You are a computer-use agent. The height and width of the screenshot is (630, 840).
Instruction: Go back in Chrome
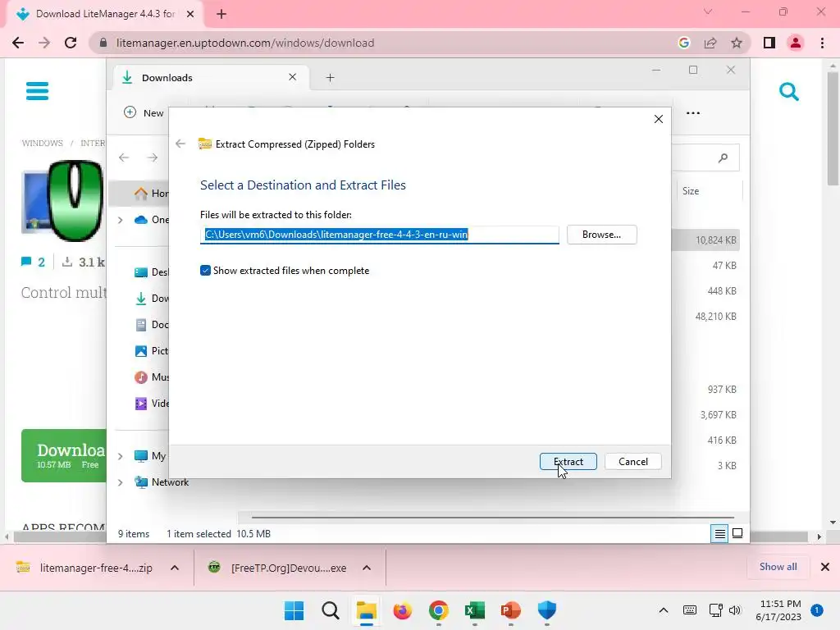click(18, 43)
